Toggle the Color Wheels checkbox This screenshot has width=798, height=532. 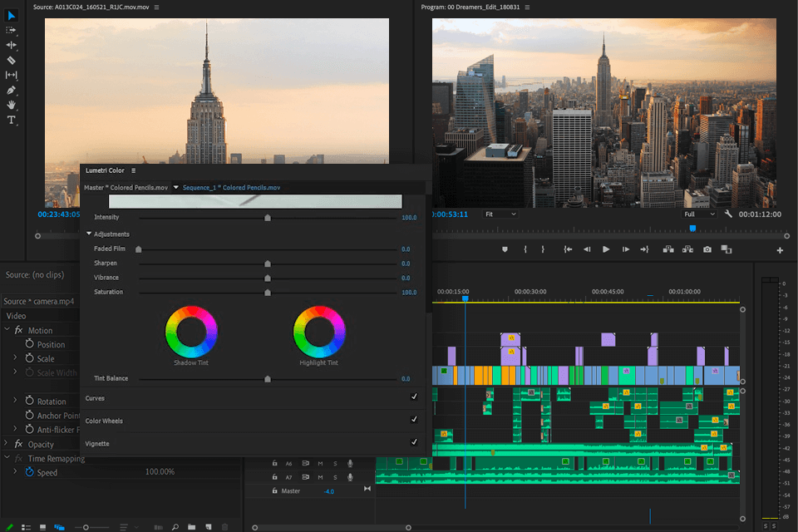click(414, 421)
